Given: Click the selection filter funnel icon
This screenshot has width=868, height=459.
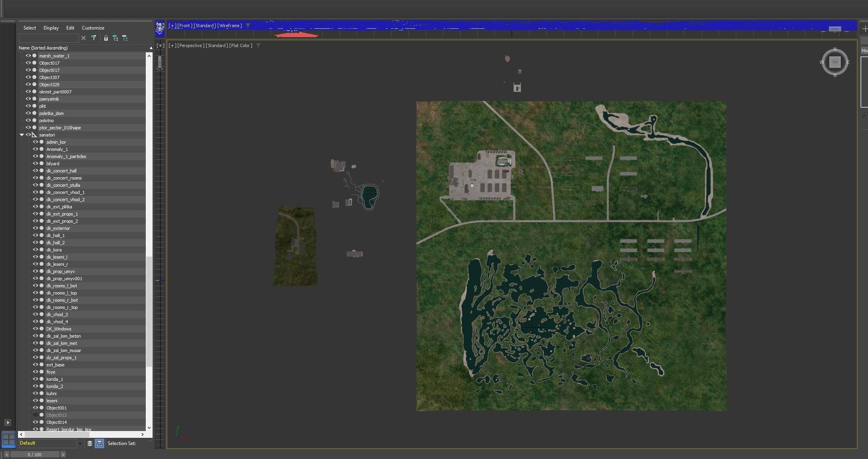Looking at the screenshot, I should [93, 38].
